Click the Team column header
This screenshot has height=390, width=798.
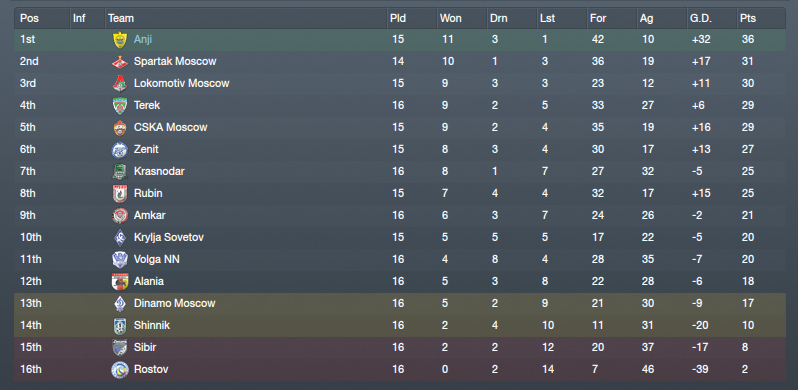(246, 18)
